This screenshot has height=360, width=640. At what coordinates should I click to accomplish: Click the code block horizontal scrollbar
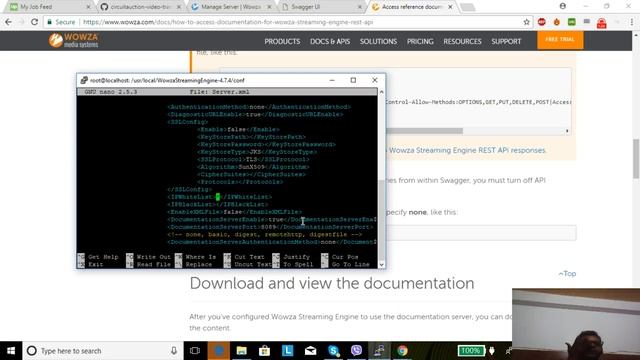[424, 131]
